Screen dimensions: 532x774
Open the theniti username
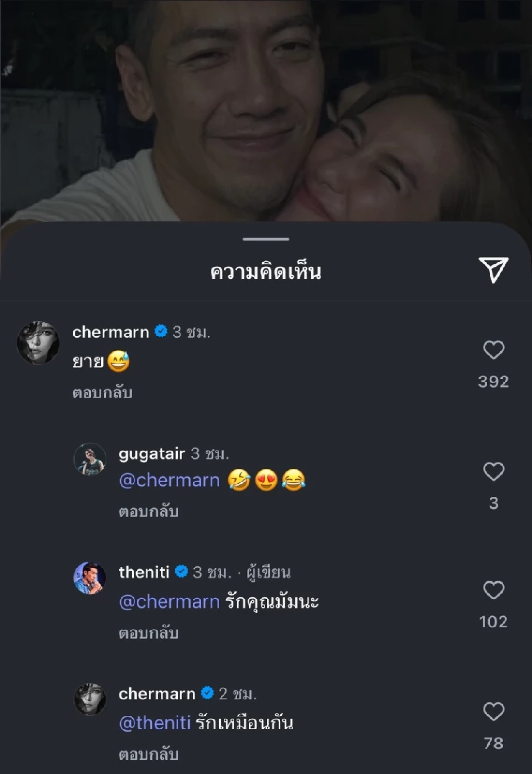[144, 572]
